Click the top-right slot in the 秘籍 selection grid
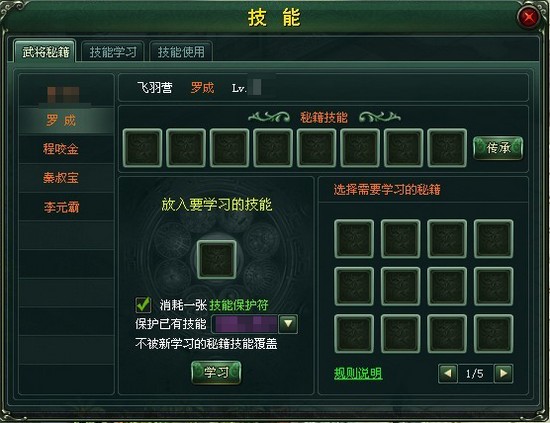The image size is (550, 423). click(x=494, y=239)
